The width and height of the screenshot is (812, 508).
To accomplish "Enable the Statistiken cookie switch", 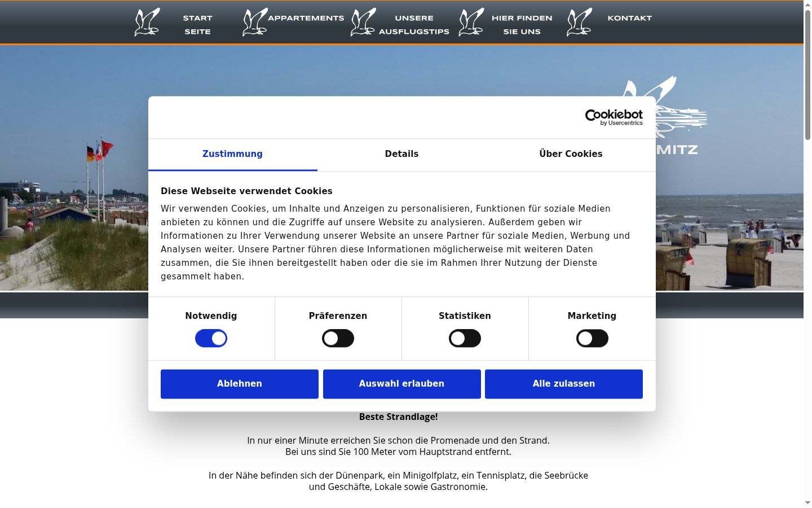I will click(x=465, y=339).
